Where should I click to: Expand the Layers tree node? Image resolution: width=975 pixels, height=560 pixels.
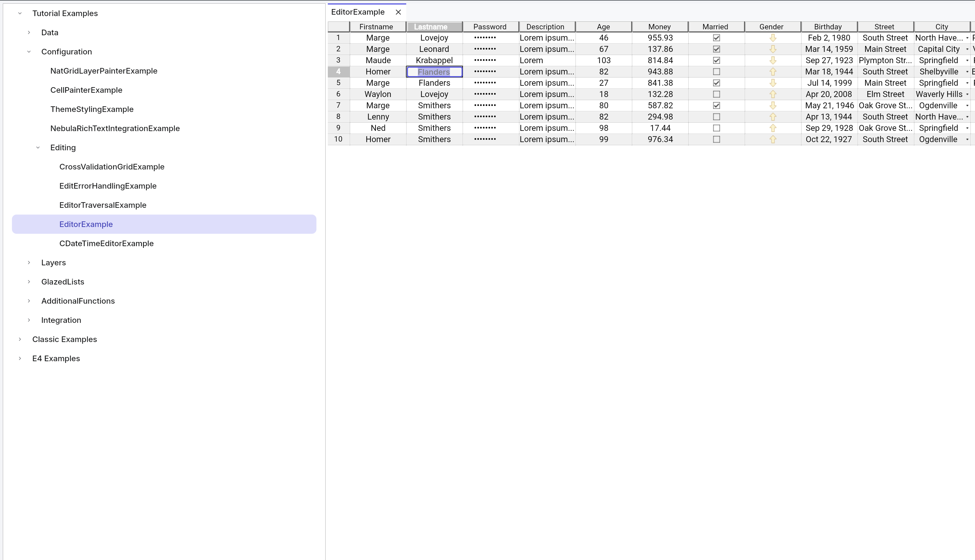pos(29,263)
